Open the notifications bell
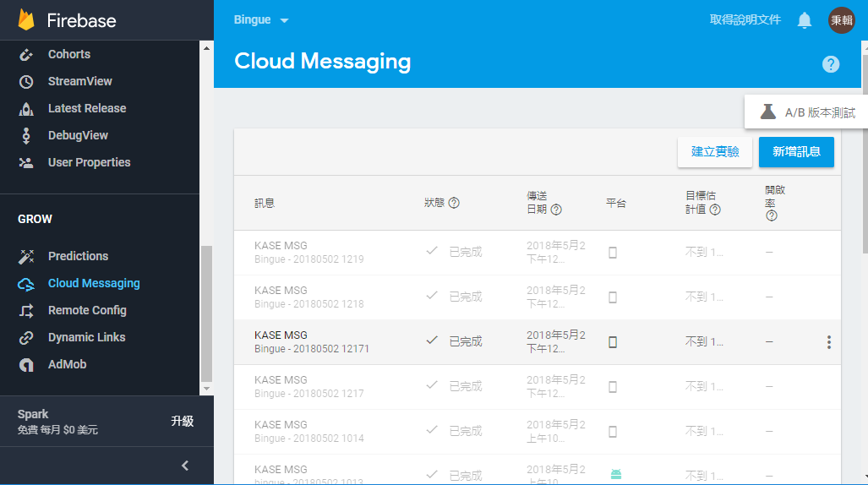The image size is (868, 485). click(x=805, y=20)
